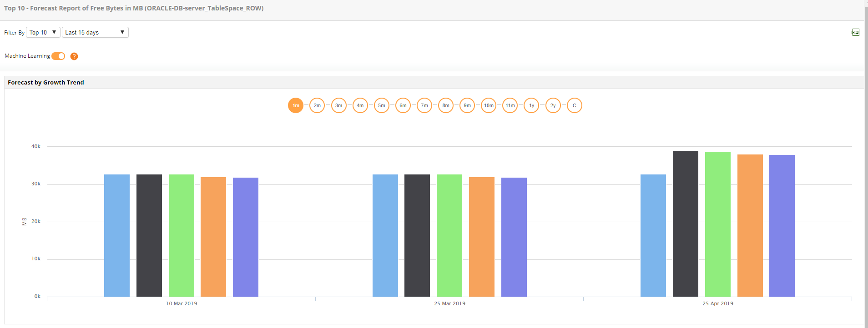Click green bar for 25 Mar 2019
The image size is (868, 328).
449,235
